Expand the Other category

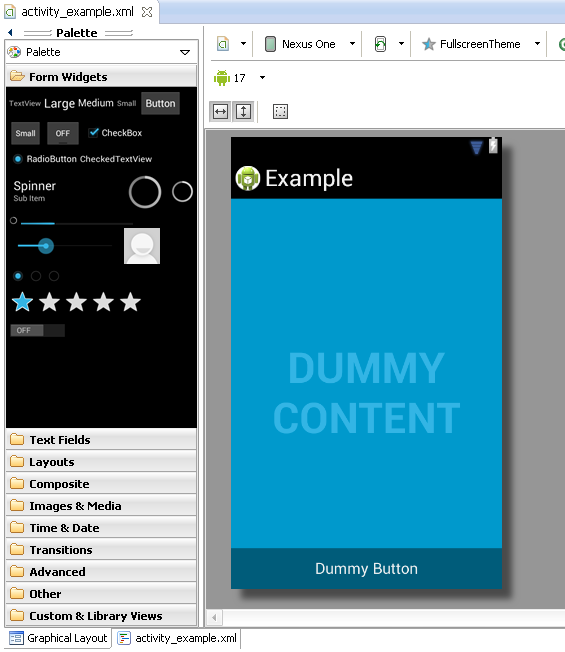pyautogui.click(x=101, y=594)
